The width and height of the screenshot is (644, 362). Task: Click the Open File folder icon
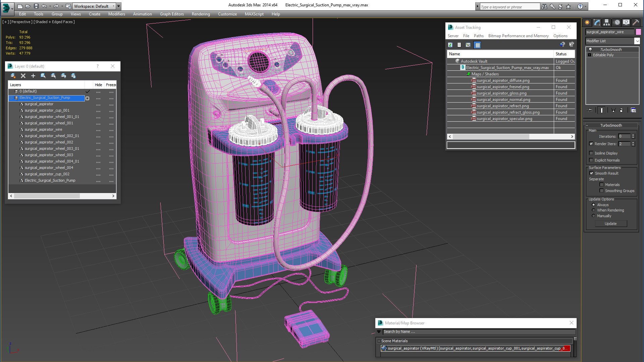click(28, 6)
